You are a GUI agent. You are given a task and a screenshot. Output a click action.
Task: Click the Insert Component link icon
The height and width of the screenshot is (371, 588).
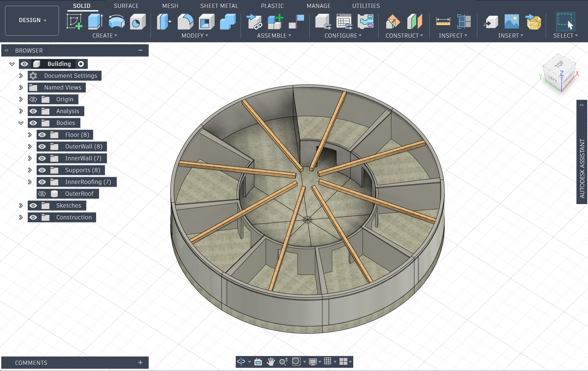click(x=254, y=22)
